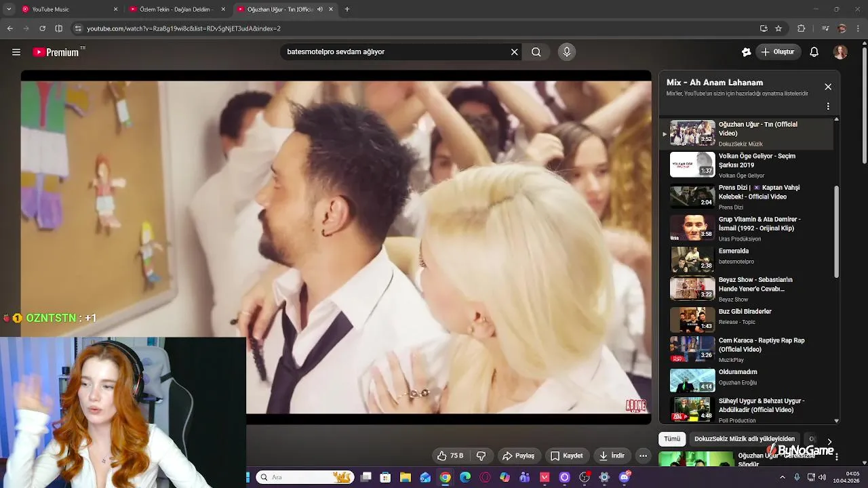Click the playlist panel scrollbar
Image resolution: width=868 pixels, height=488 pixels.
836,230
